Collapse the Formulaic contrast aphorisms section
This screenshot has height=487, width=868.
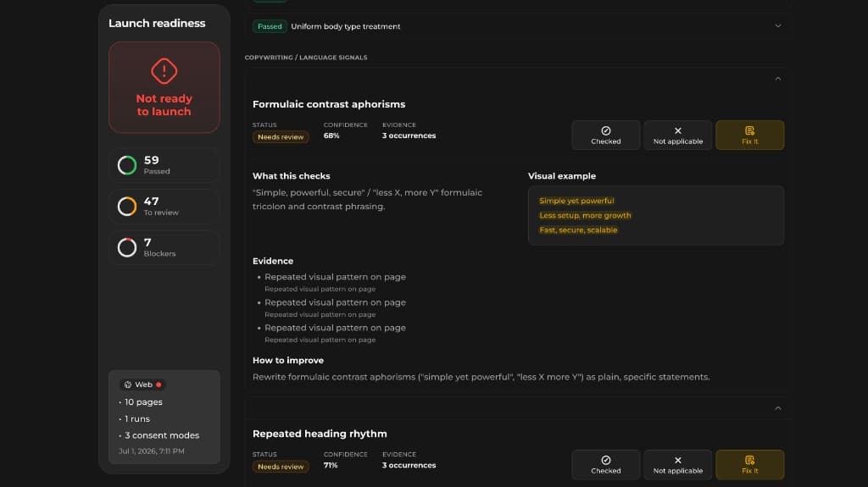(x=778, y=79)
